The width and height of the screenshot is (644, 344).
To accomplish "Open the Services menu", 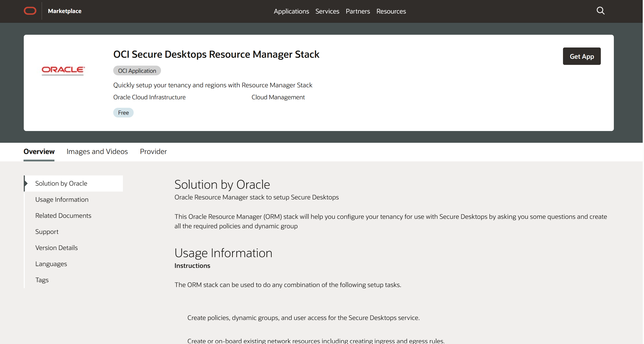I will tap(327, 11).
